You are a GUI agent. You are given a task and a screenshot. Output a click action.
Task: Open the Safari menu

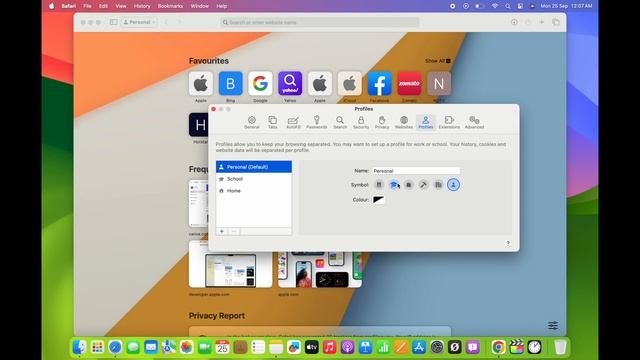pyautogui.click(x=69, y=6)
